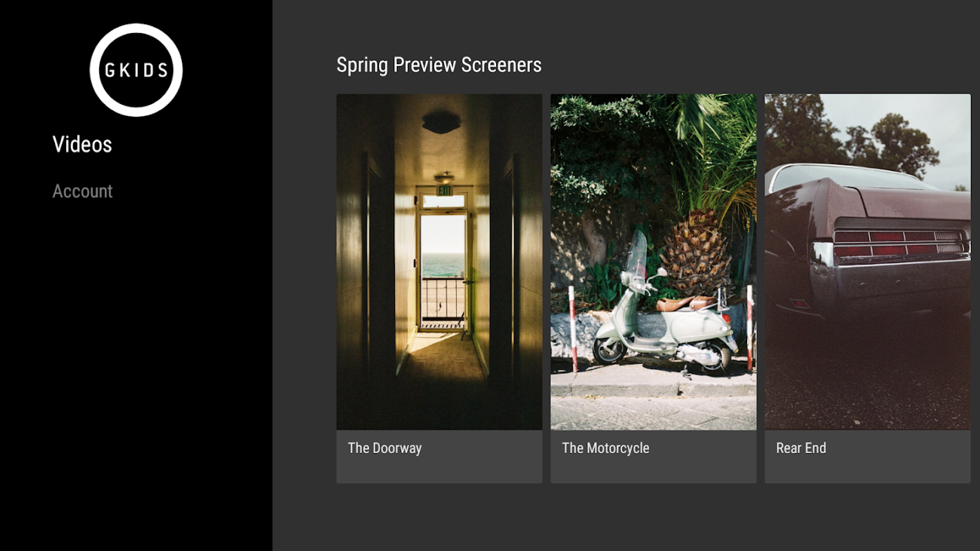Open the Rear End video poster
The height and width of the screenshot is (551, 980).
click(x=867, y=262)
